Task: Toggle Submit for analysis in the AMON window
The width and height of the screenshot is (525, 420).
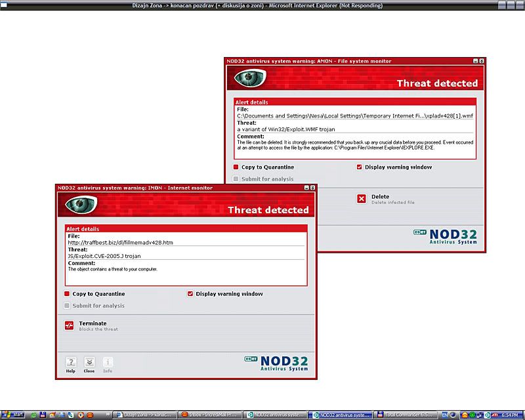Action: coord(236,179)
